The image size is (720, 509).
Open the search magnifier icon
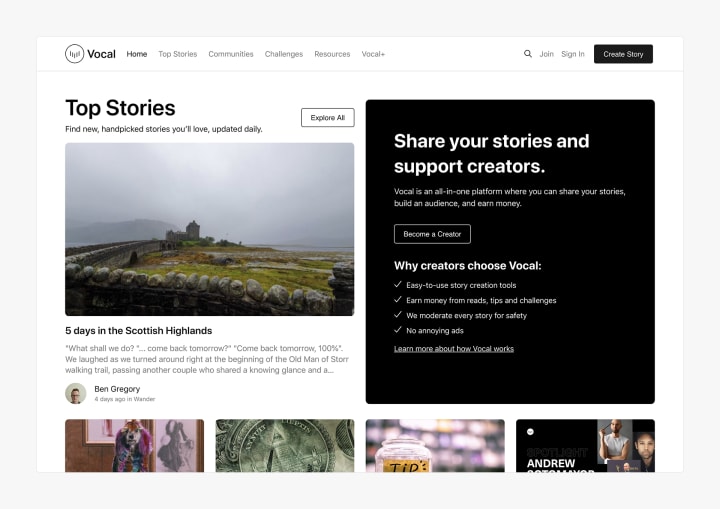tap(528, 54)
